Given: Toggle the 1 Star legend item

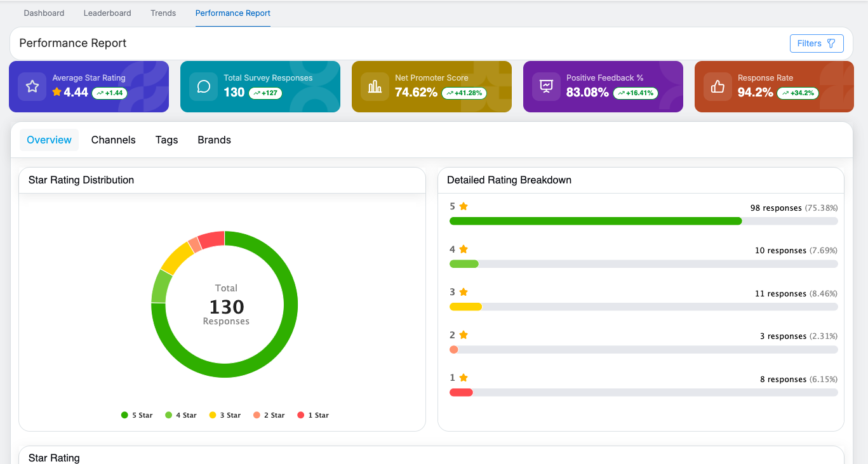Looking at the screenshot, I should pos(313,415).
